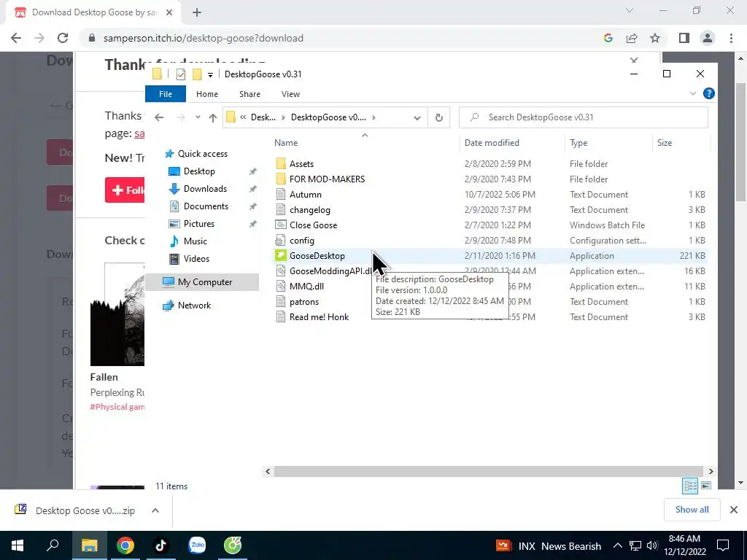This screenshot has height=560, width=747.
Task: Click the horizontal scrollbar in file list
Action: [x=488, y=472]
